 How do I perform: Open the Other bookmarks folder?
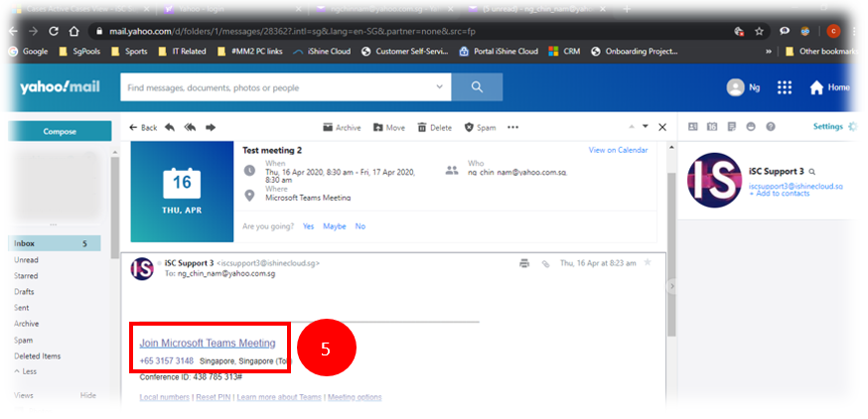point(822,52)
